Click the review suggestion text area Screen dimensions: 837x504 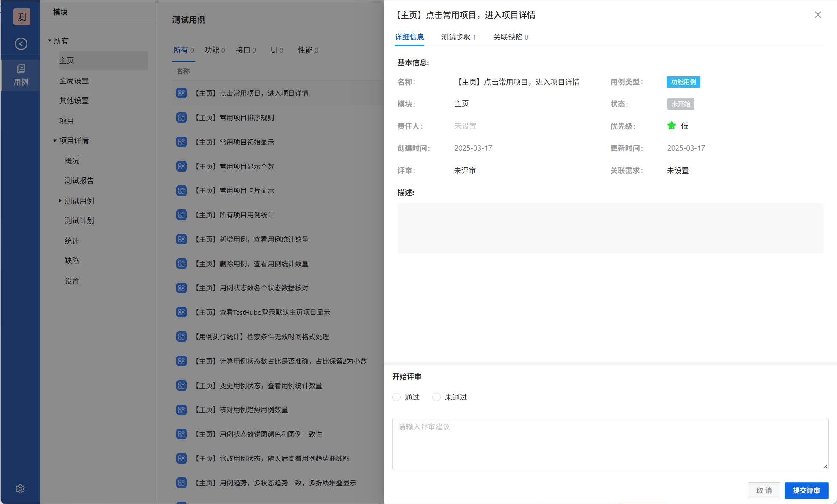[610, 443]
